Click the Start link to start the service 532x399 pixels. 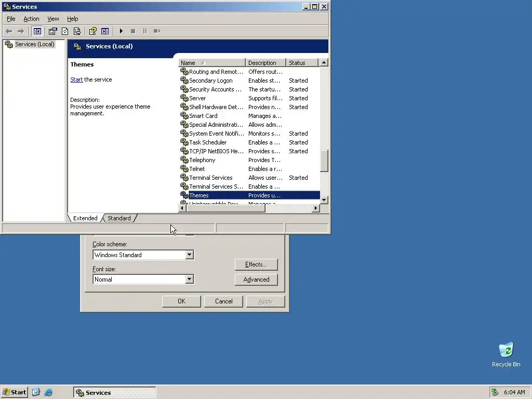point(76,79)
